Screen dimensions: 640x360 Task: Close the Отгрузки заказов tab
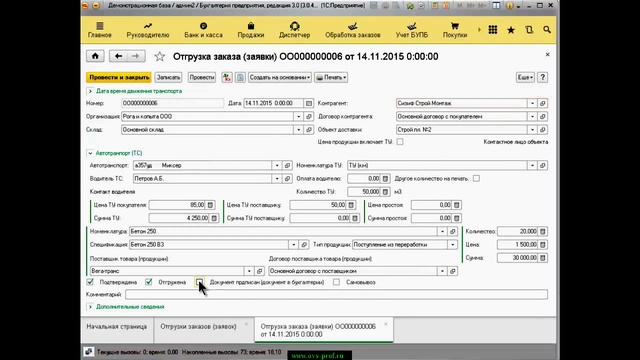coord(246,324)
